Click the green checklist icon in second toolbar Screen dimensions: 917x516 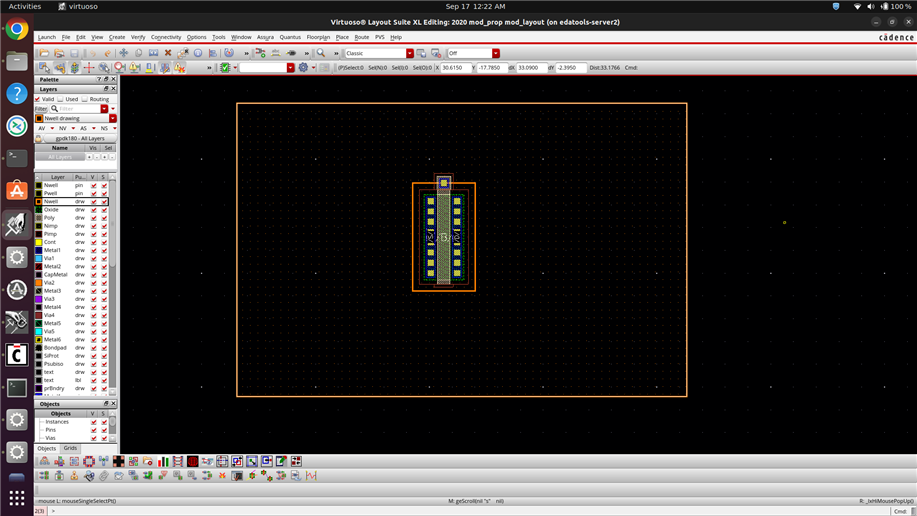[x=225, y=68]
